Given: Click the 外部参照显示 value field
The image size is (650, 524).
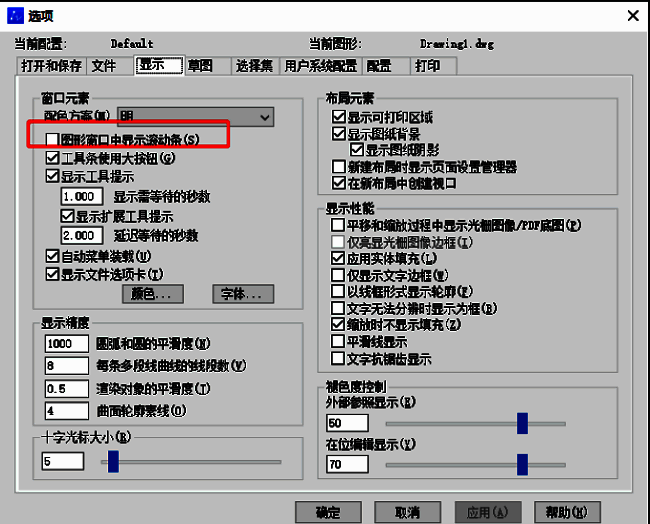Looking at the screenshot, I should [x=347, y=423].
